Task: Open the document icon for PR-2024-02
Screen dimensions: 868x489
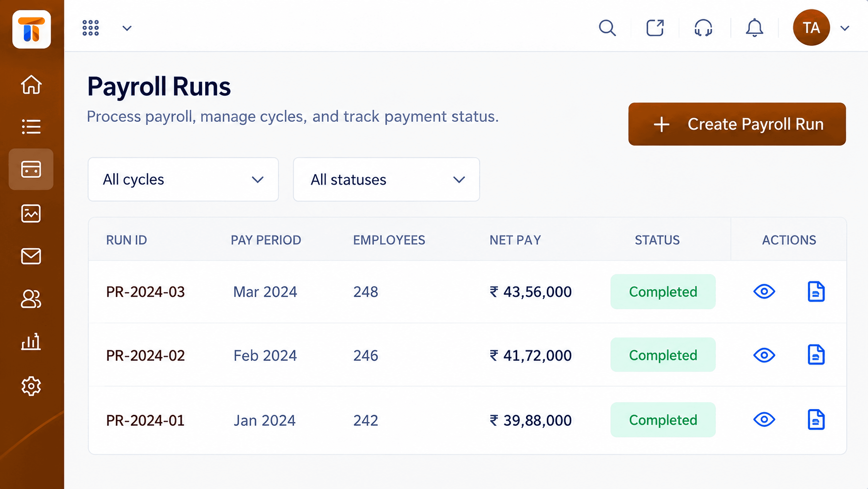Action: 816,355
